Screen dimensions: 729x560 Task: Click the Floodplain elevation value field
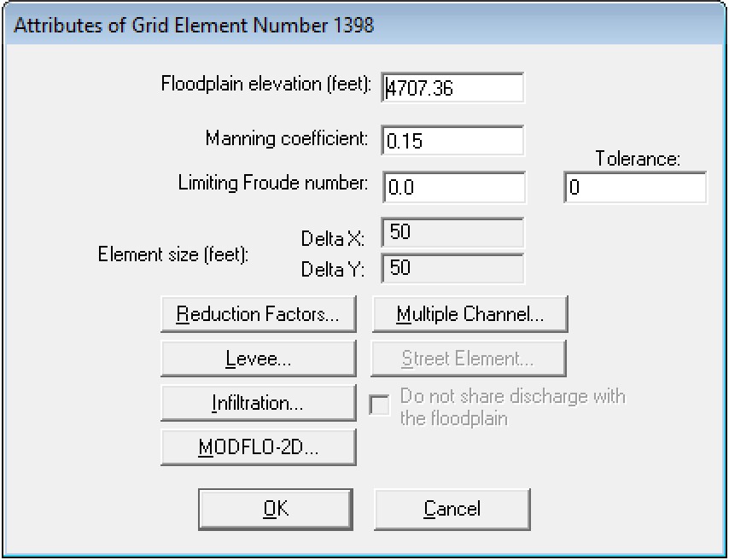point(452,86)
